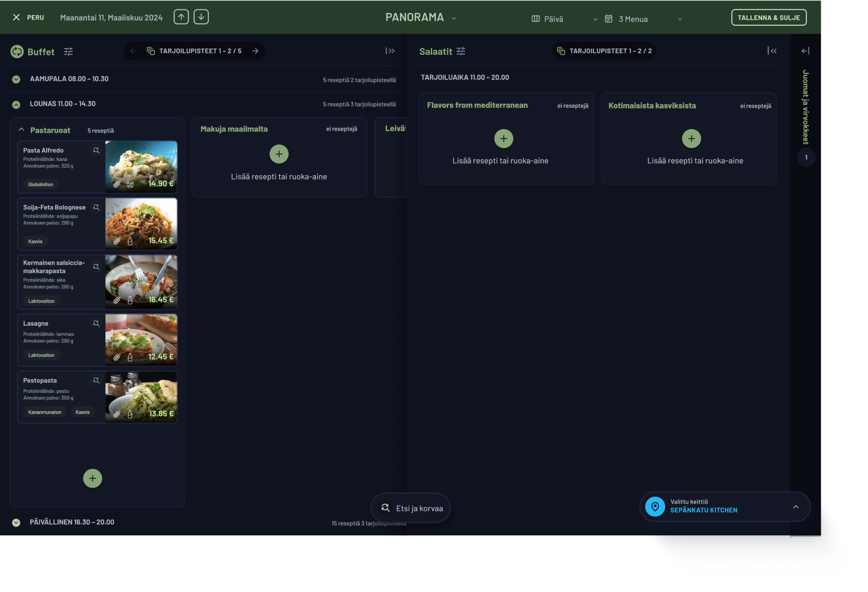Select the Pestopasta dish thumbnail

(x=141, y=397)
